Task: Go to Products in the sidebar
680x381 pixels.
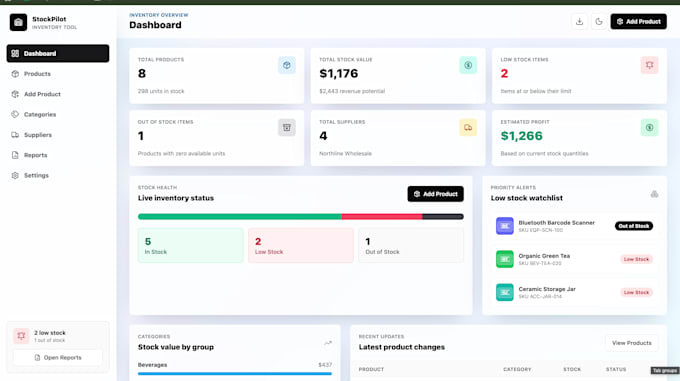Action: [58, 74]
